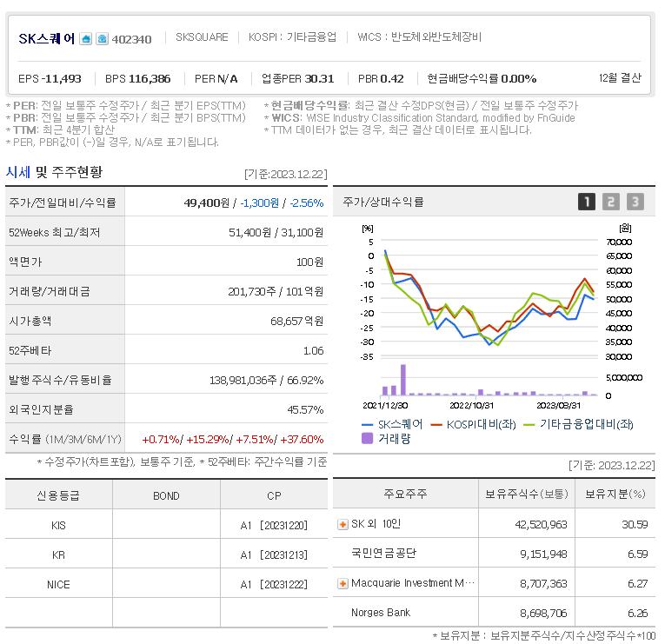
Task: Expand SK 외 10인 shareholder row
Action: click(x=342, y=525)
